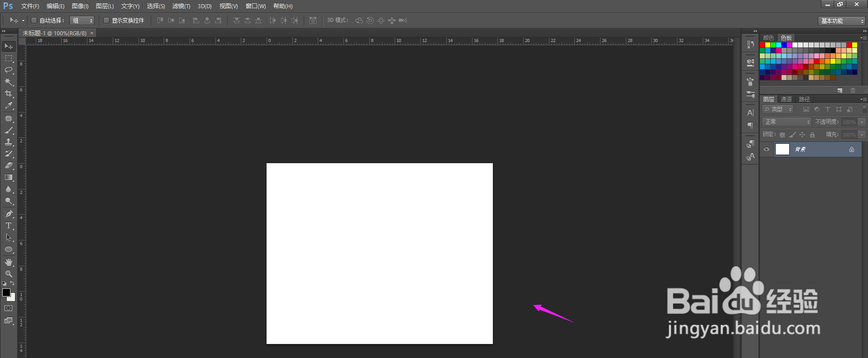The image size is (868, 358).
Task: Hide the 背景 layer with eye icon
Action: pyautogui.click(x=767, y=149)
